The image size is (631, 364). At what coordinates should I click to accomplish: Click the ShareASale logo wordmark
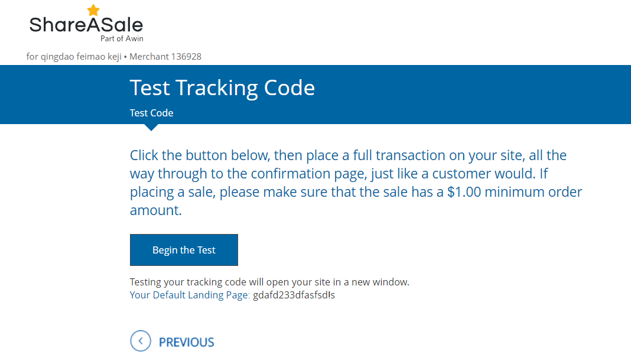point(86,25)
